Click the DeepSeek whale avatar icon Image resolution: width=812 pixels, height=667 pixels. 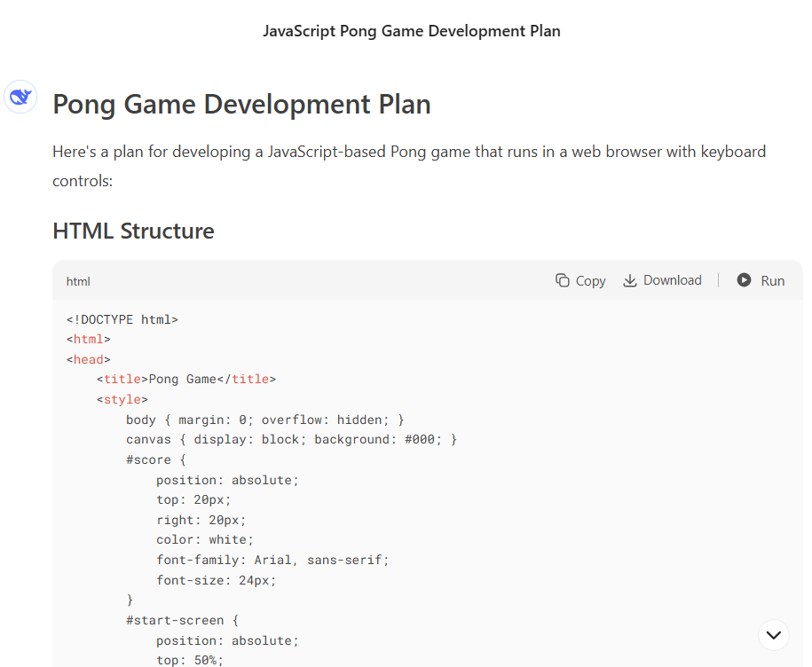[x=20, y=97]
